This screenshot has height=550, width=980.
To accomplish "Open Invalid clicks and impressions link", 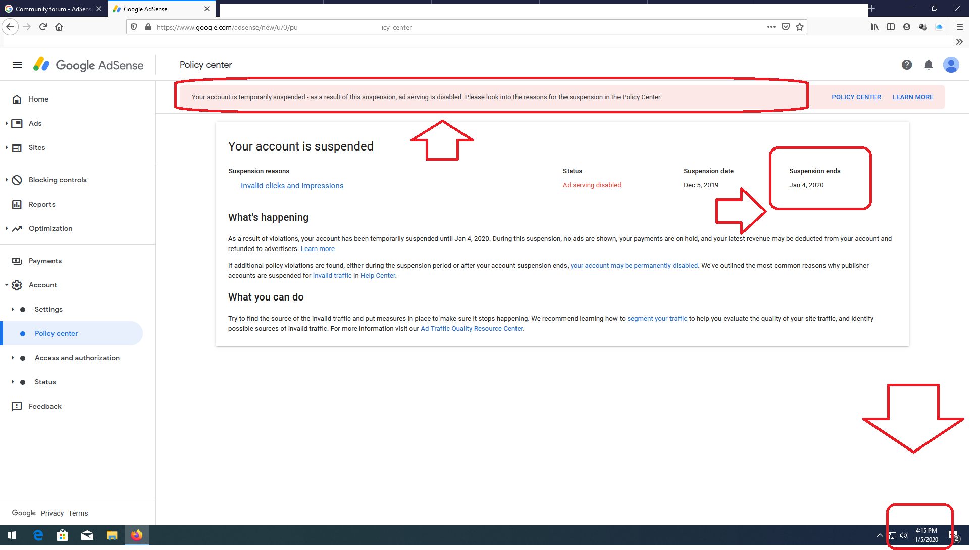I will pos(292,186).
